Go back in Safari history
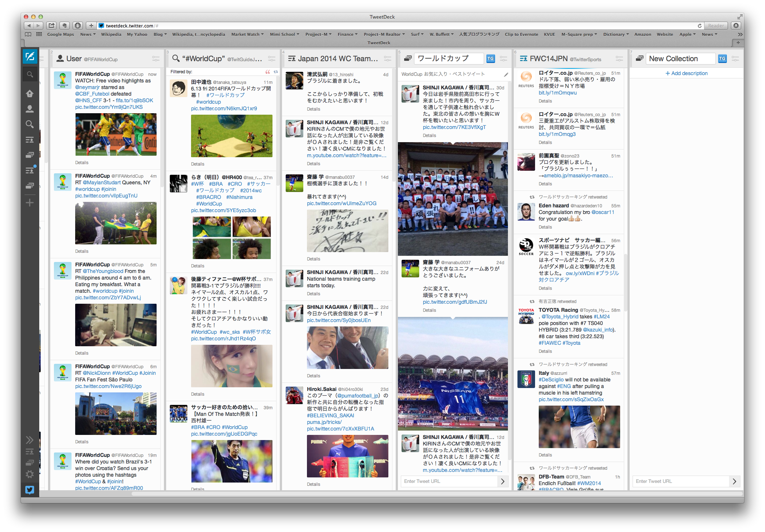Viewport: 765px width, 532px height. [29, 26]
